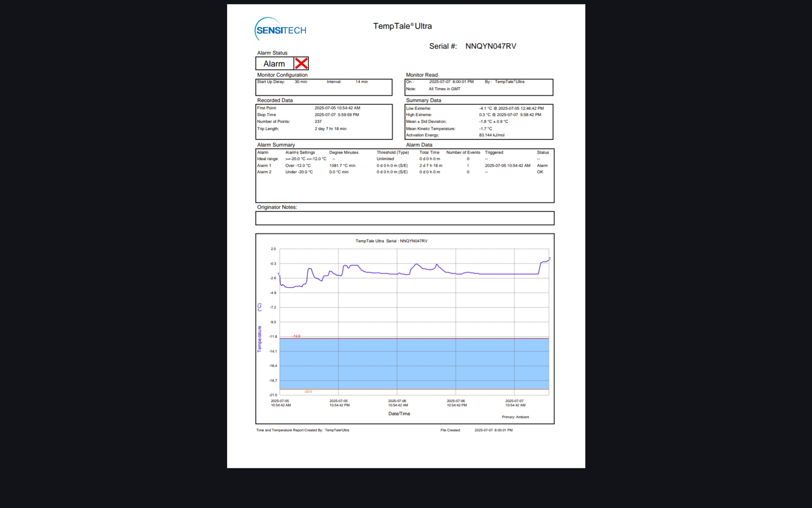Click the Alarm 2 row OK status
The height and width of the screenshot is (508, 812).
coord(540,172)
